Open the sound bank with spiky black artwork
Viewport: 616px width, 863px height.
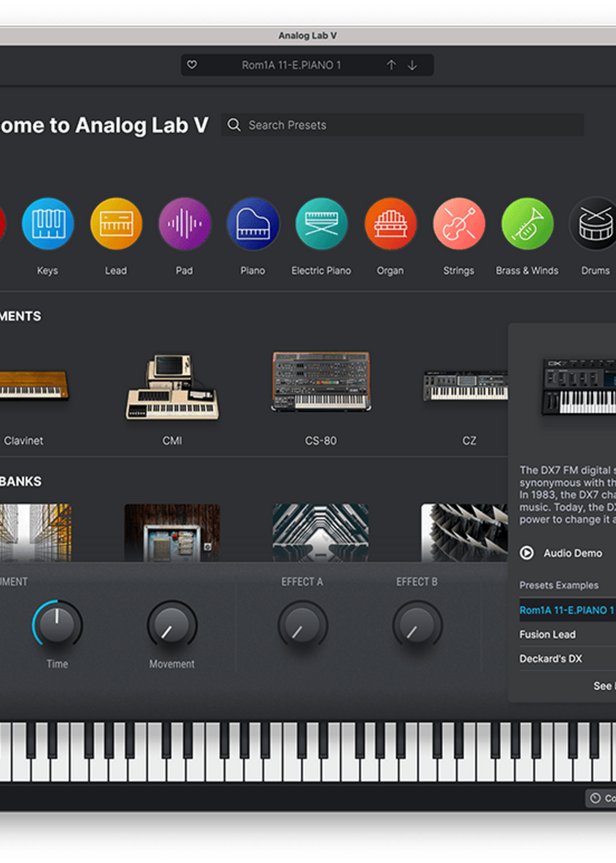point(465,532)
